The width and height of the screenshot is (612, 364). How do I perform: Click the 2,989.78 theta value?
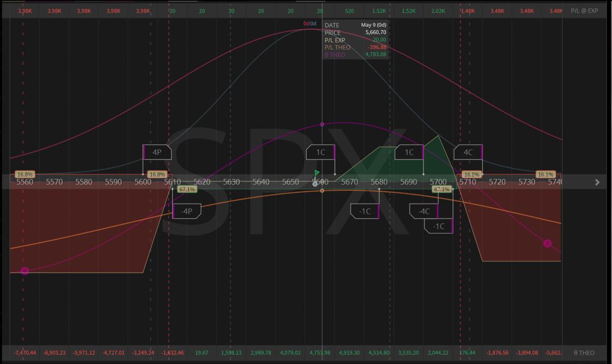(261, 353)
